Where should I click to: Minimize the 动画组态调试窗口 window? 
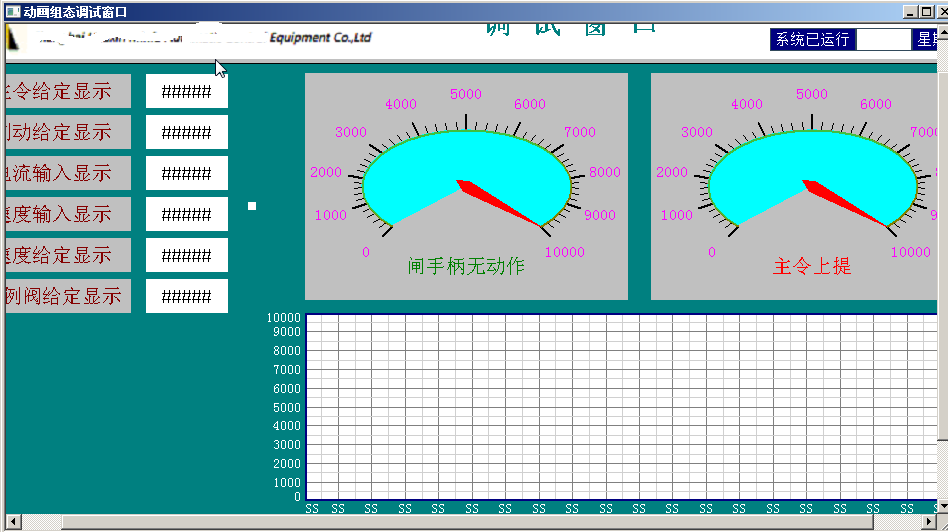coord(908,12)
